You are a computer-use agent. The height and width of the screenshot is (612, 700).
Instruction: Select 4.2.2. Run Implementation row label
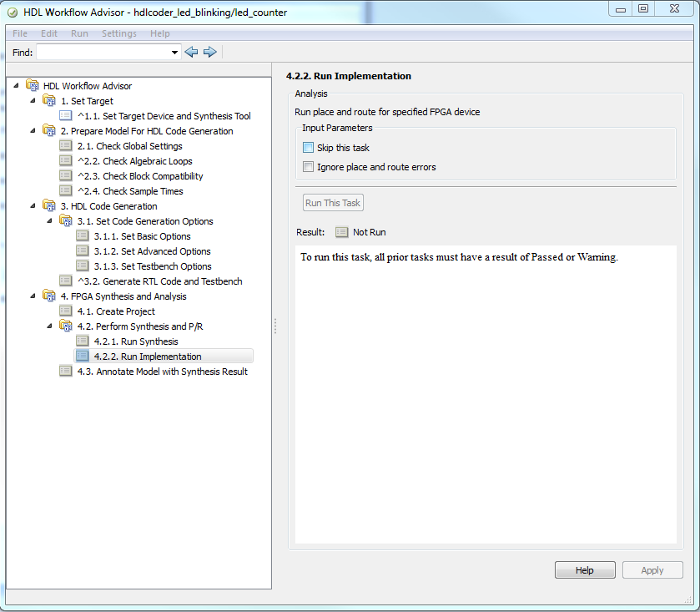(148, 357)
